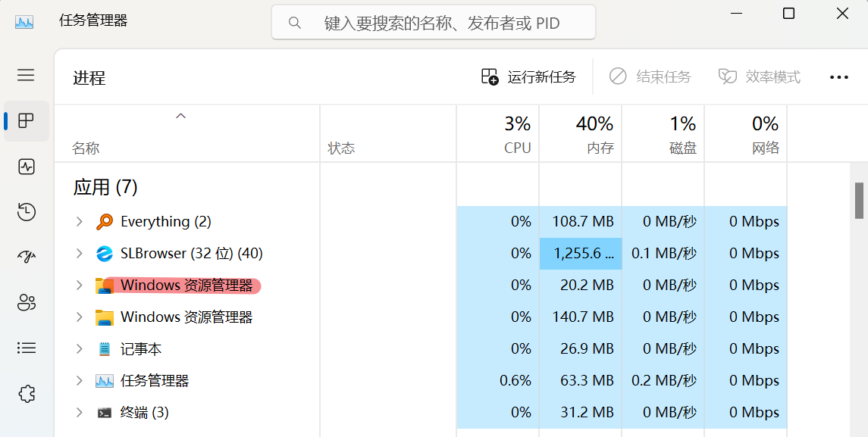This screenshot has height=437, width=868.
Task: Click the 140.7 MB memory cell
Action: pos(581,317)
